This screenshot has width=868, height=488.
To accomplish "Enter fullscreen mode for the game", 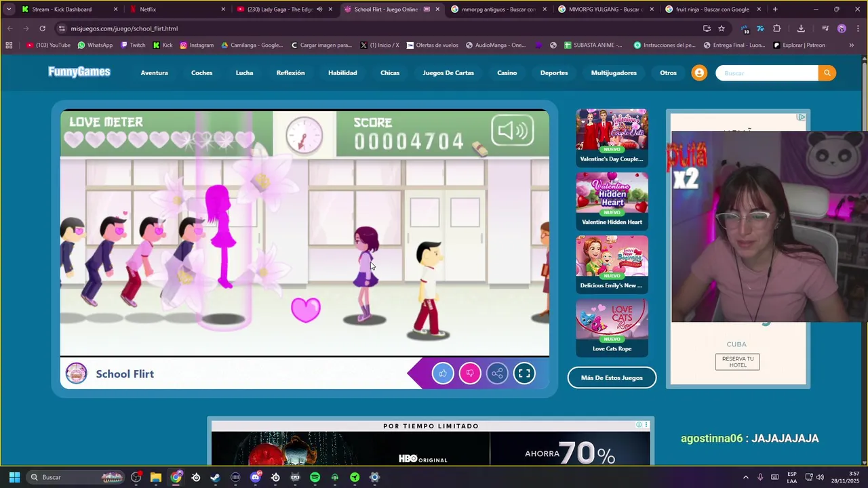I will click(x=524, y=373).
